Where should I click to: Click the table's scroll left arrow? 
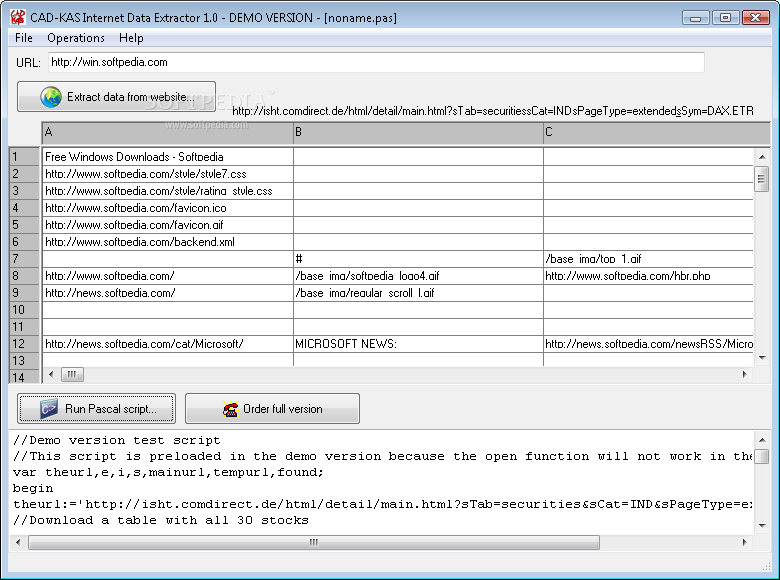tap(51, 374)
